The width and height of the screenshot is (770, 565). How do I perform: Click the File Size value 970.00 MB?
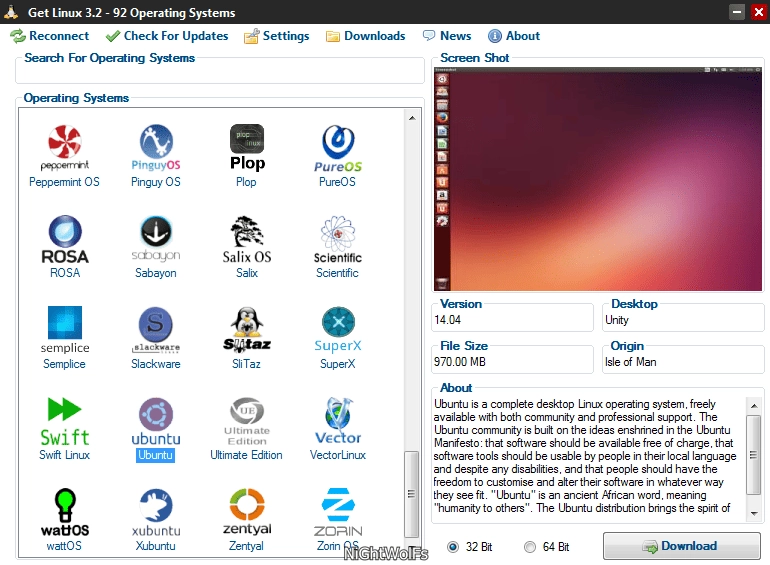click(x=460, y=362)
